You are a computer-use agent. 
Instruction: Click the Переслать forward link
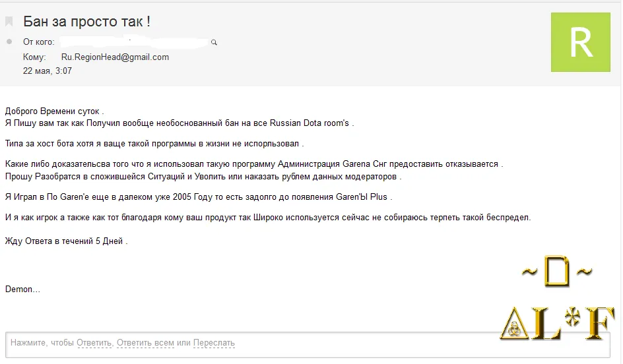tap(214, 343)
